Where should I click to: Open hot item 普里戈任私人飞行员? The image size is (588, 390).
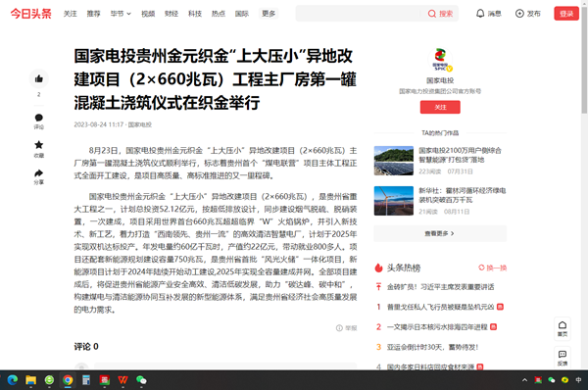point(440,307)
